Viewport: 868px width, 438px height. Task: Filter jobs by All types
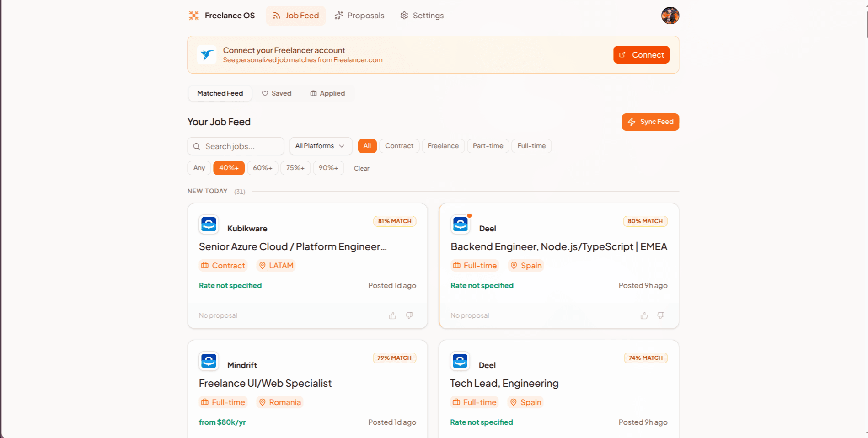tap(367, 146)
